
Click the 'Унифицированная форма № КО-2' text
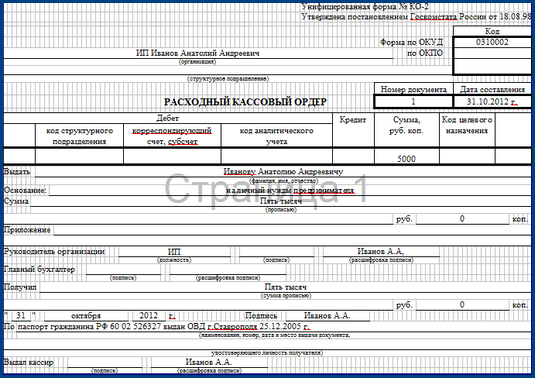click(x=365, y=6)
